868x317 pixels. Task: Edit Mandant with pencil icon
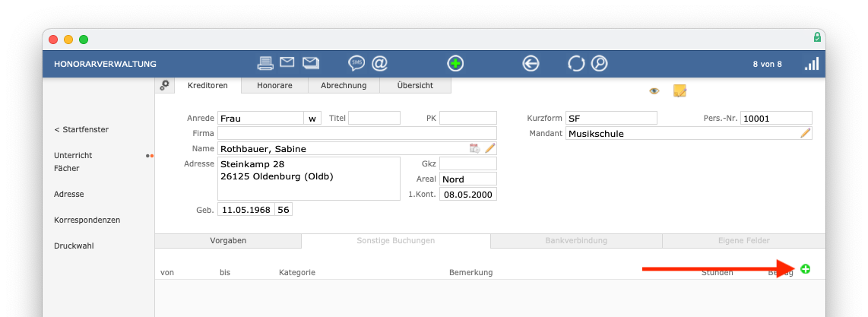(806, 133)
